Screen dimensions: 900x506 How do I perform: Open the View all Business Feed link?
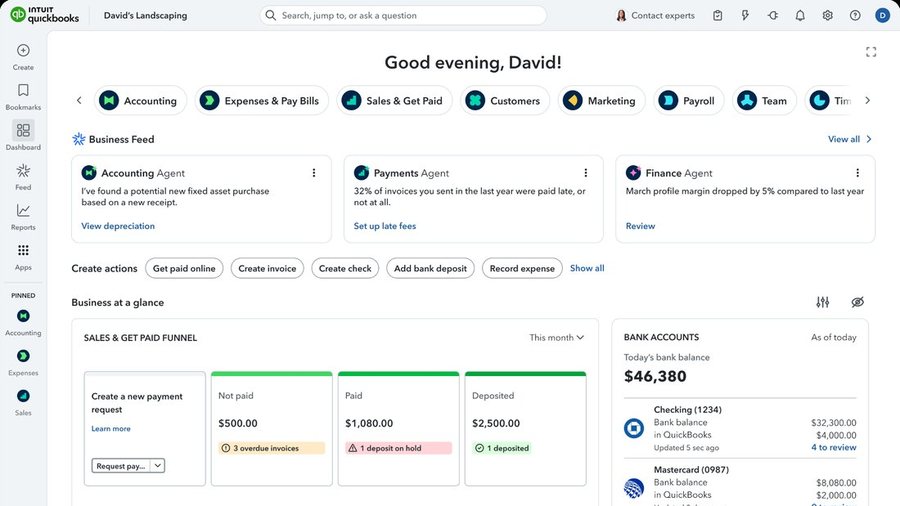pos(844,139)
